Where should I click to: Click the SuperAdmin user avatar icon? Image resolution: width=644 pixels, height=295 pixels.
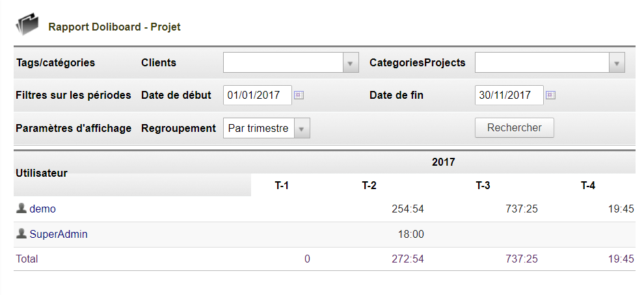tap(21, 234)
